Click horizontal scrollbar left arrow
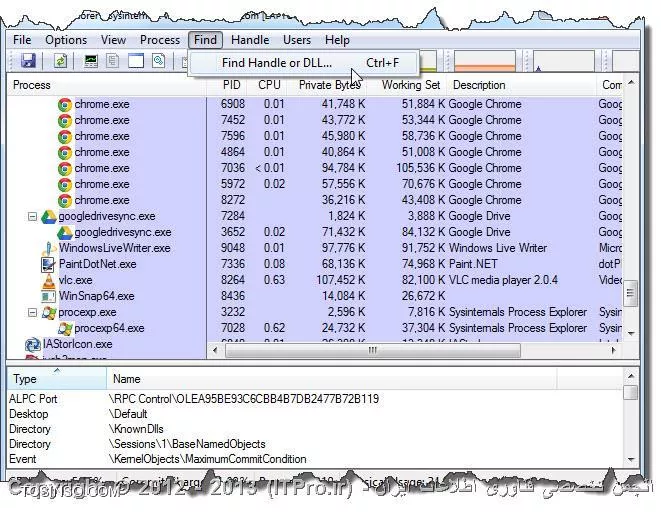The height and width of the screenshot is (513, 661). click(215, 350)
